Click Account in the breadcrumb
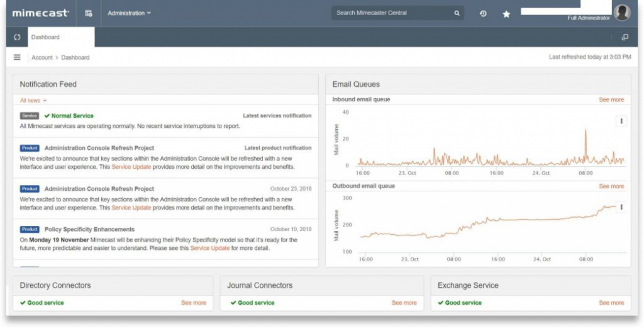The height and width of the screenshot is (328, 644). (x=42, y=57)
